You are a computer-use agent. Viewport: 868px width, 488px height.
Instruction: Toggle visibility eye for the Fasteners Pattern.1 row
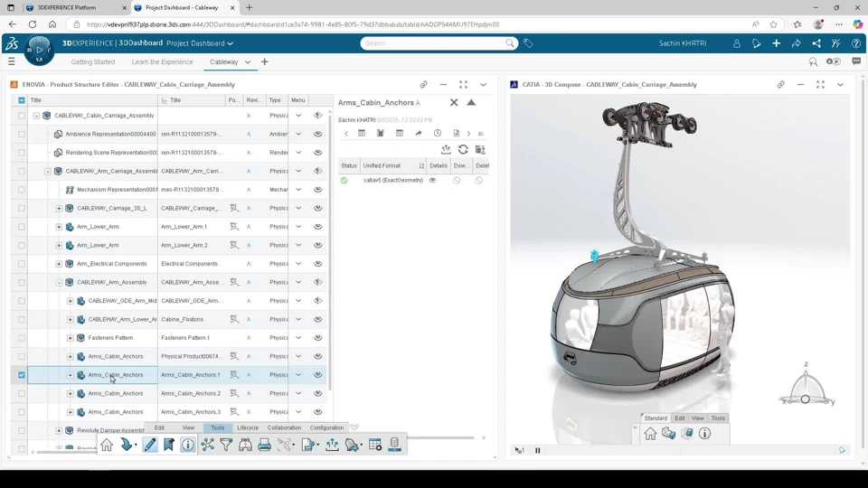(x=317, y=338)
